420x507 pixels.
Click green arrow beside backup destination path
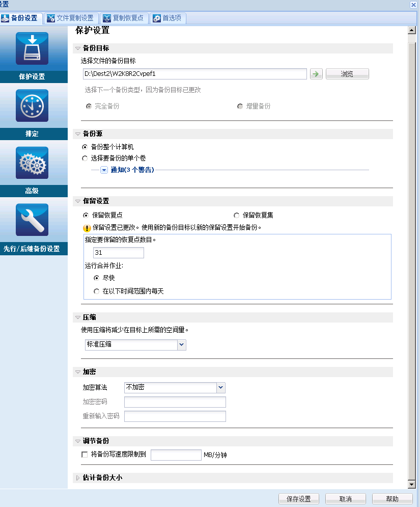click(x=316, y=73)
